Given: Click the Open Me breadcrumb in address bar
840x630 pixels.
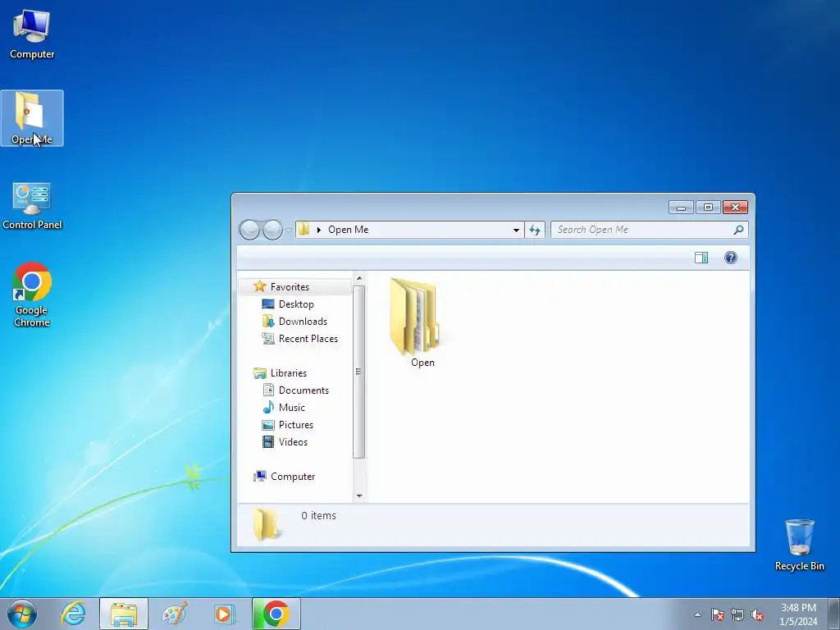Looking at the screenshot, I should 348,230.
